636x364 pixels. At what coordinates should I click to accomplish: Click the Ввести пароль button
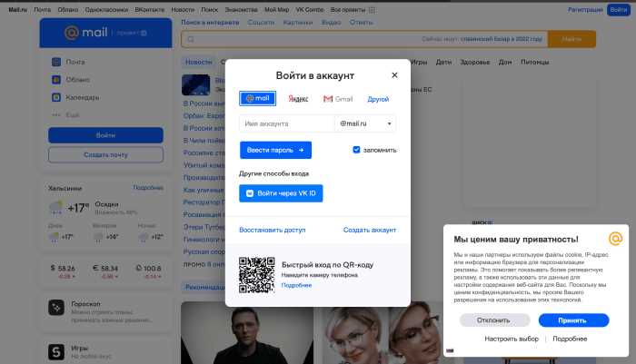[x=275, y=150]
